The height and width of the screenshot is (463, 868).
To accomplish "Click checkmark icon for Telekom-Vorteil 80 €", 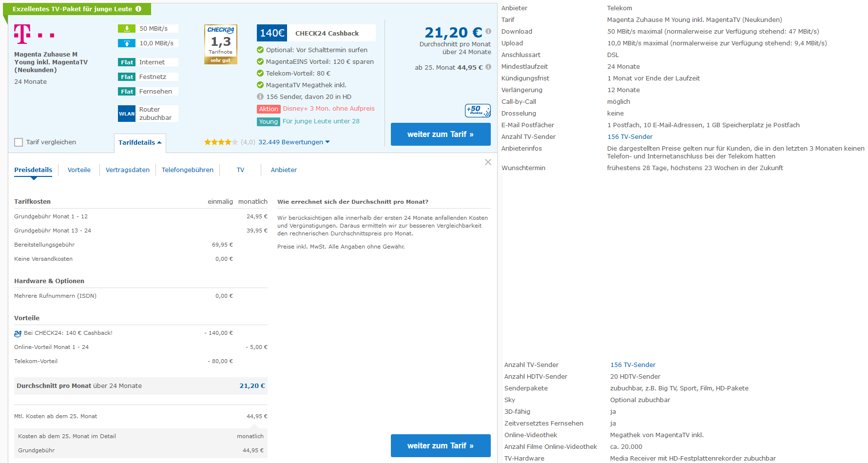I will click(260, 73).
